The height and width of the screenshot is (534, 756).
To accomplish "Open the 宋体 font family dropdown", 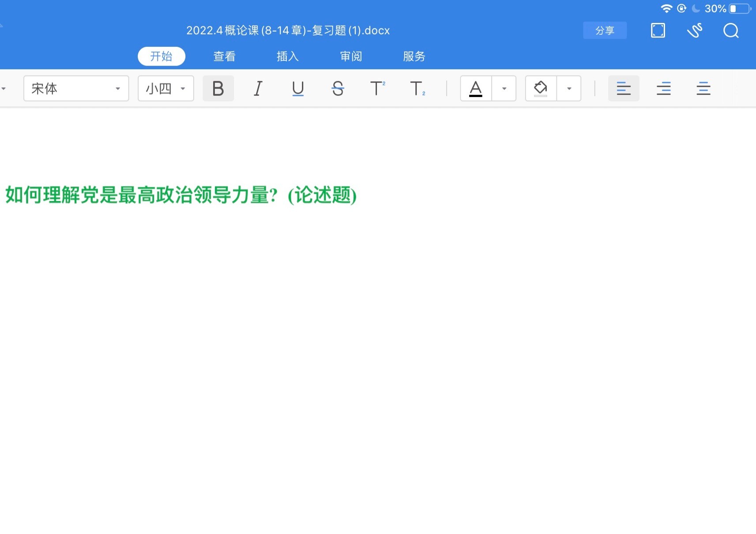I will pos(76,89).
